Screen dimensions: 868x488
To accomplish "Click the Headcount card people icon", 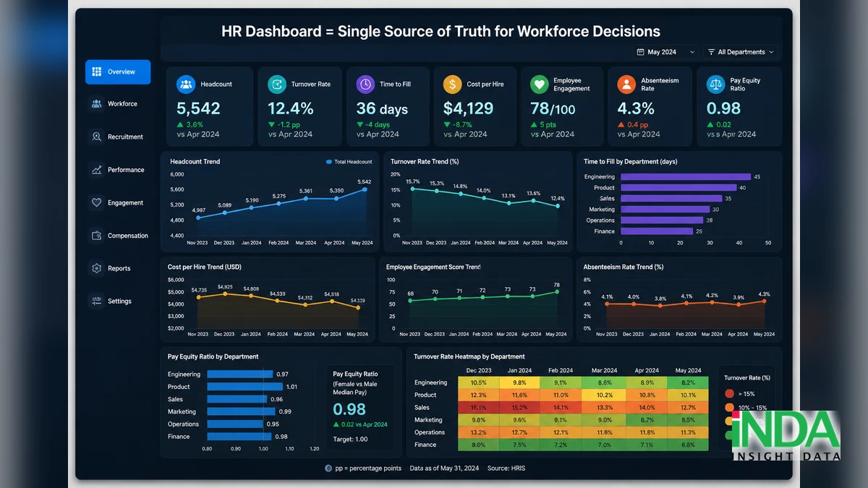I will click(186, 84).
